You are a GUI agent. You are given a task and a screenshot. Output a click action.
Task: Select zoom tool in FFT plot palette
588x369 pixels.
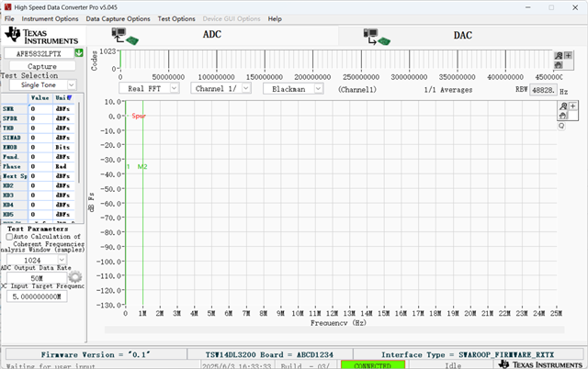563,106
